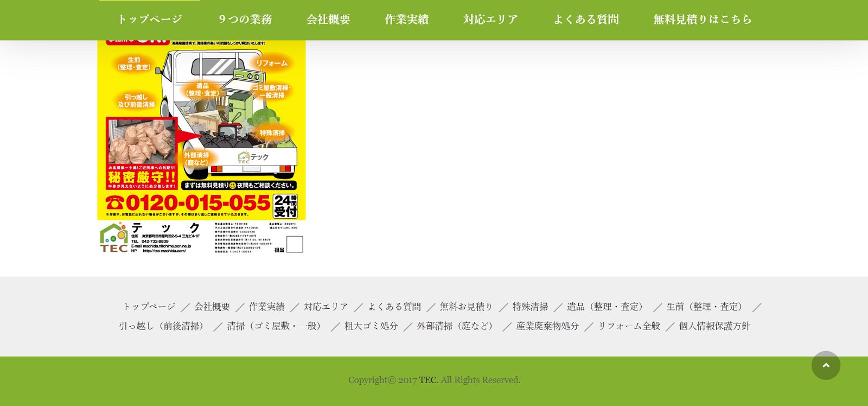
Task: Visit footer link 清掃（ゴミ屋敷・一般）
Action: tap(276, 326)
